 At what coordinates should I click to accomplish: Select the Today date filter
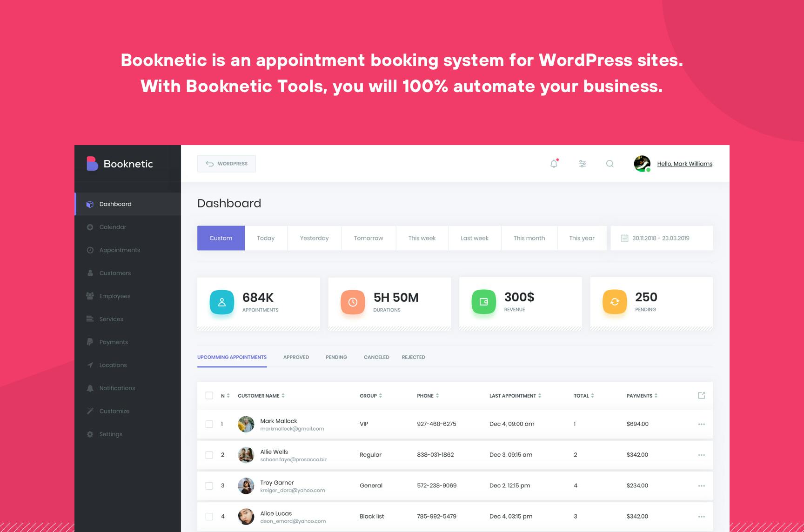(266, 238)
